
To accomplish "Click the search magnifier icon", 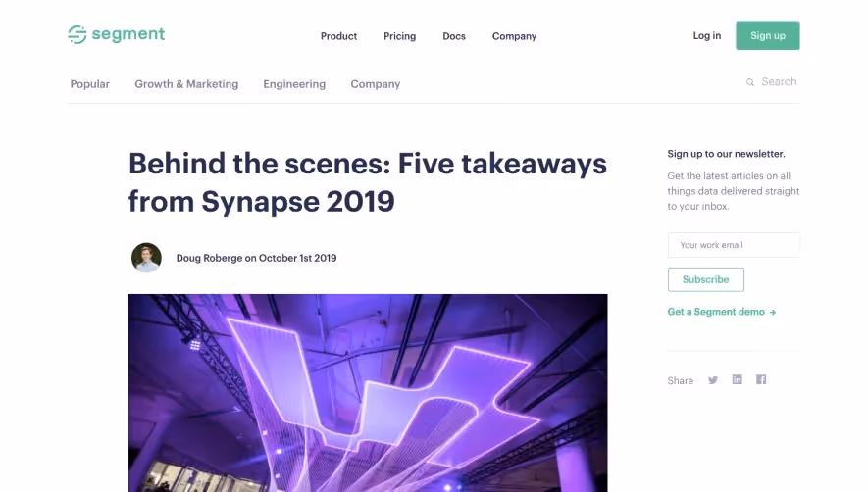I will click(x=750, y=82).
